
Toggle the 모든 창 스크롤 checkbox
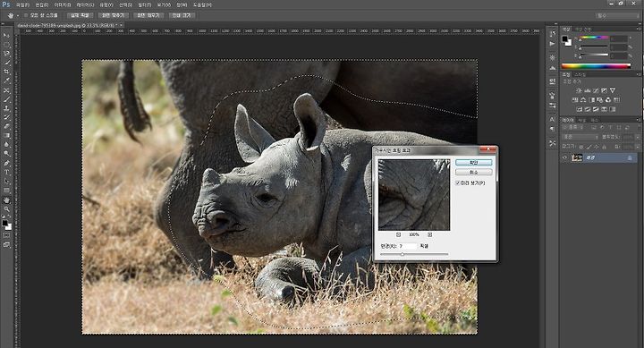[25, 15]
